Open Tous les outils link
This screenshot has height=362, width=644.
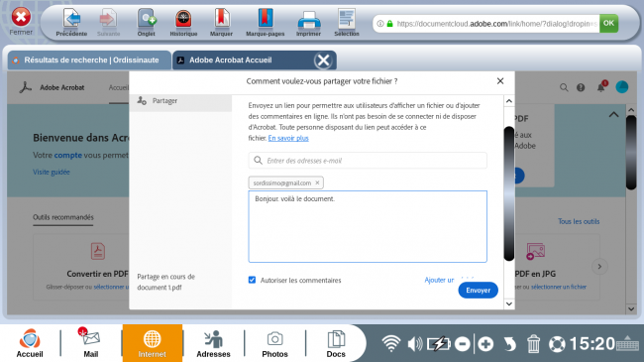point(579,221)
